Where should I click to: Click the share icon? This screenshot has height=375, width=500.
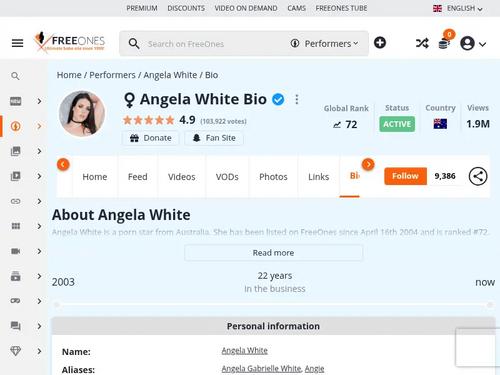[478, 176]
